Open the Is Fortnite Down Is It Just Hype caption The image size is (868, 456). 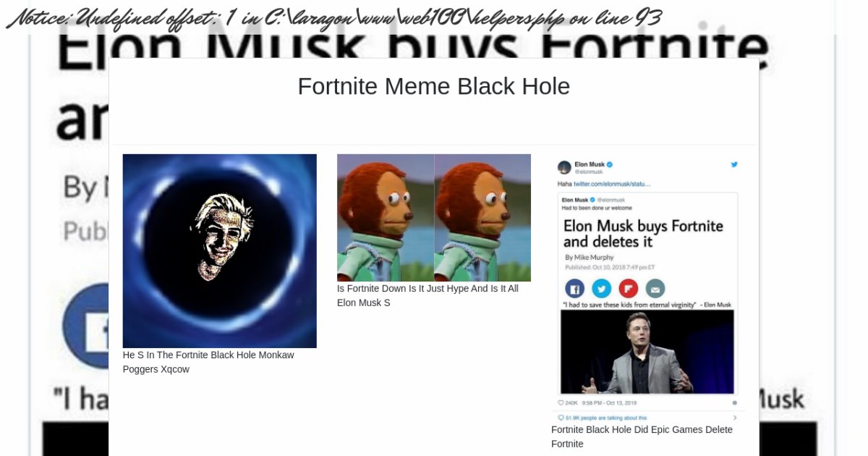click(x=427, y=295)
